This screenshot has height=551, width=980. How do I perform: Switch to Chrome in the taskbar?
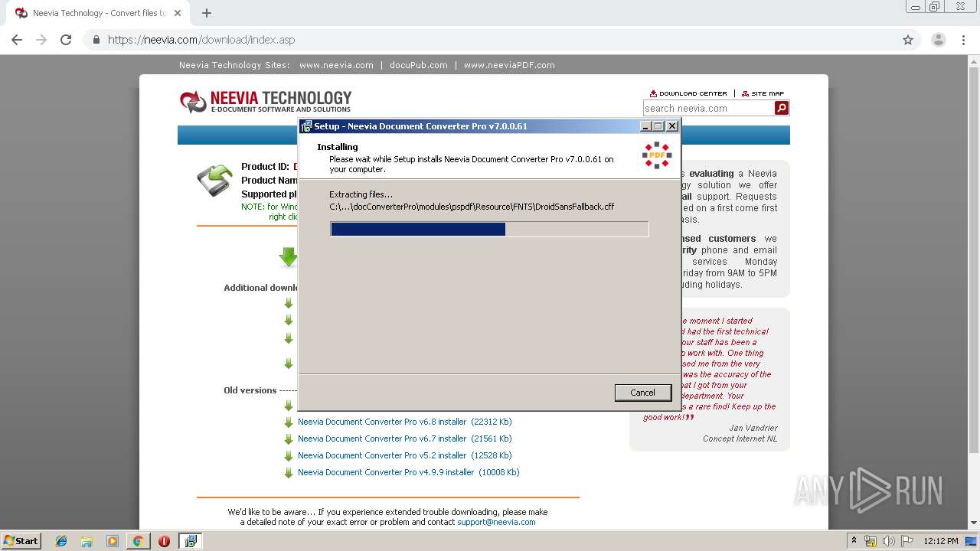click(138, 541)
